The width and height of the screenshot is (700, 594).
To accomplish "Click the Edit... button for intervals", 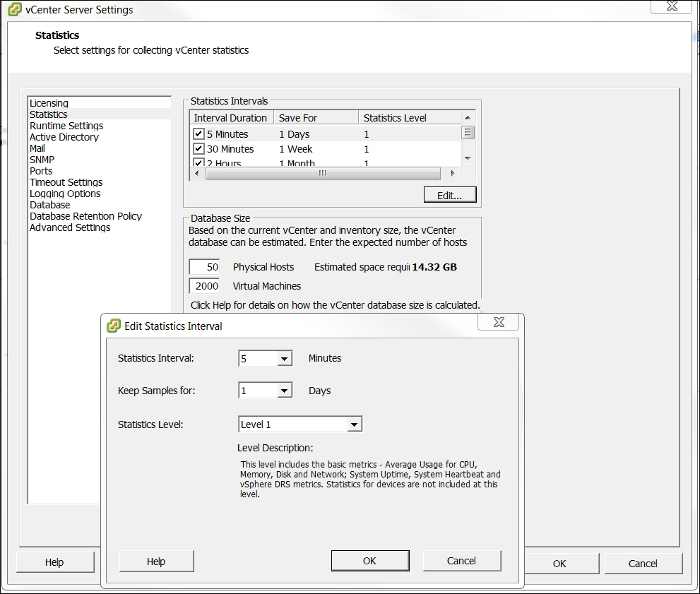I will [x=450, y=195].
